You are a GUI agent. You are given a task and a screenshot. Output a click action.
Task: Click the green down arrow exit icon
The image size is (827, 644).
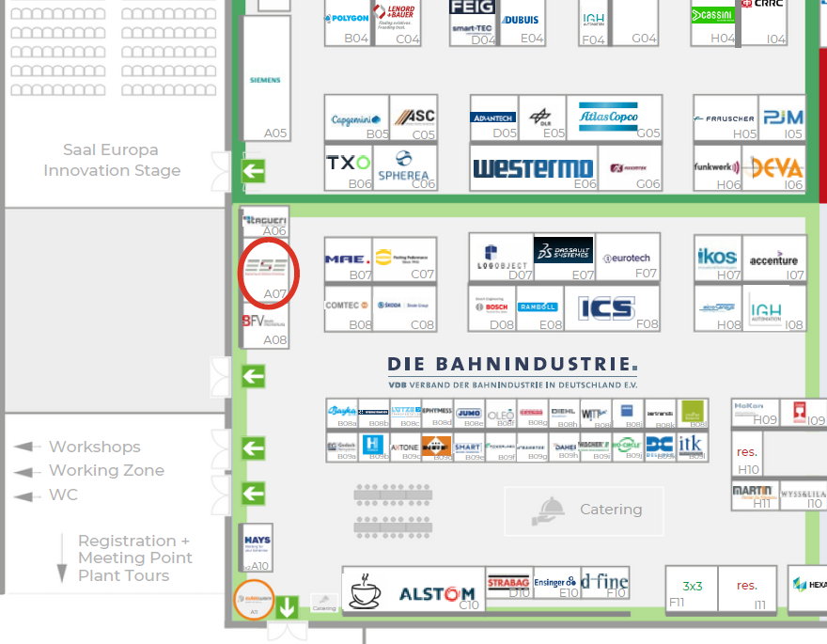point(288,606)
